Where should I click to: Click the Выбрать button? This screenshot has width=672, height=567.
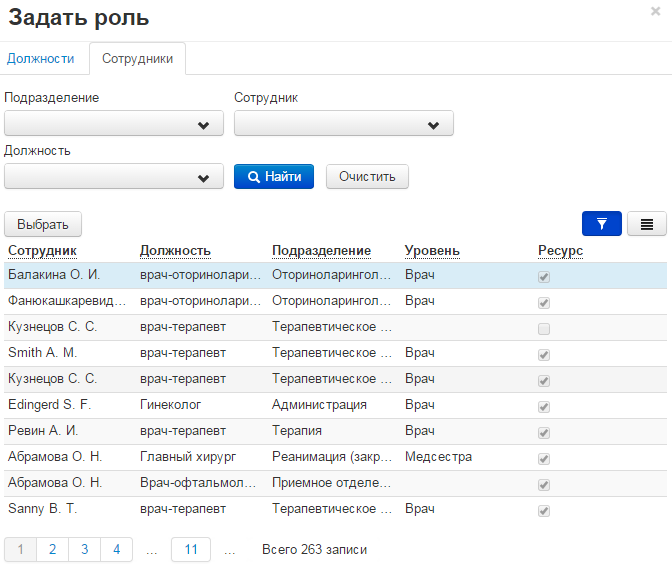[x=43, y=224]
